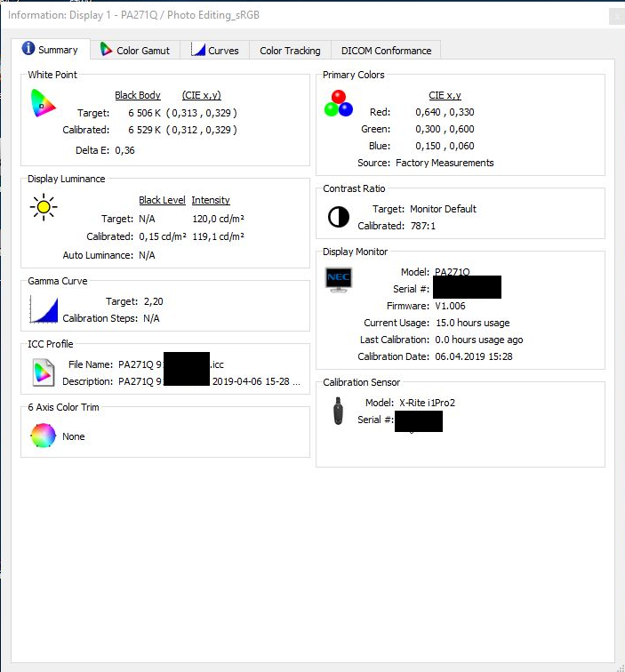Click the sensor model X-Rite i1Pro2

(427, 403)
